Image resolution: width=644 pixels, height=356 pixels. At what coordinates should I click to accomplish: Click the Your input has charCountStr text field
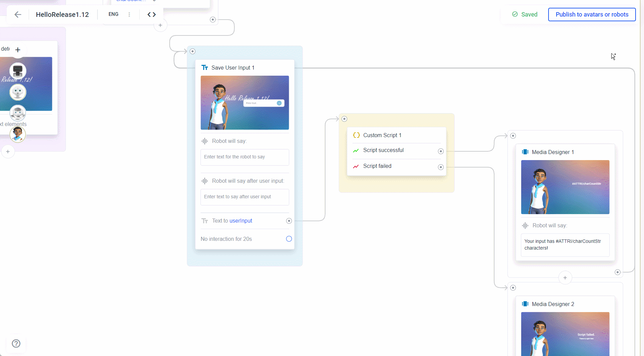point(565,245)
